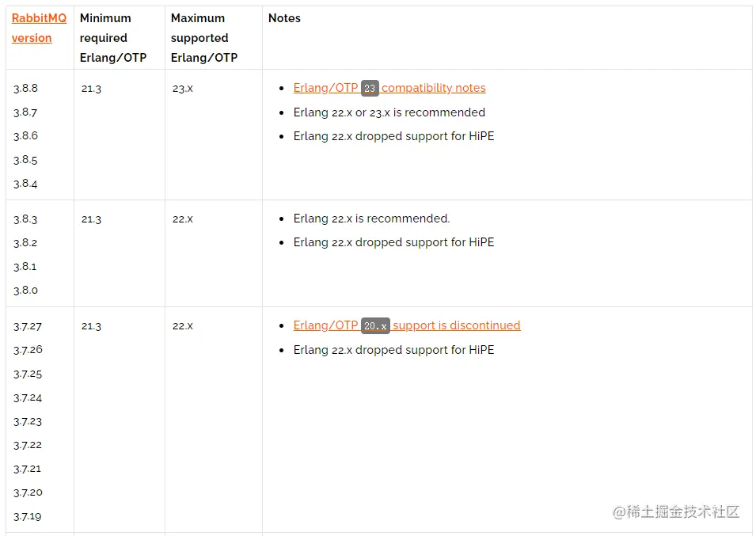756x536 pixels.
Task: Open the RabbitMQ version header link
Action: 39,28
